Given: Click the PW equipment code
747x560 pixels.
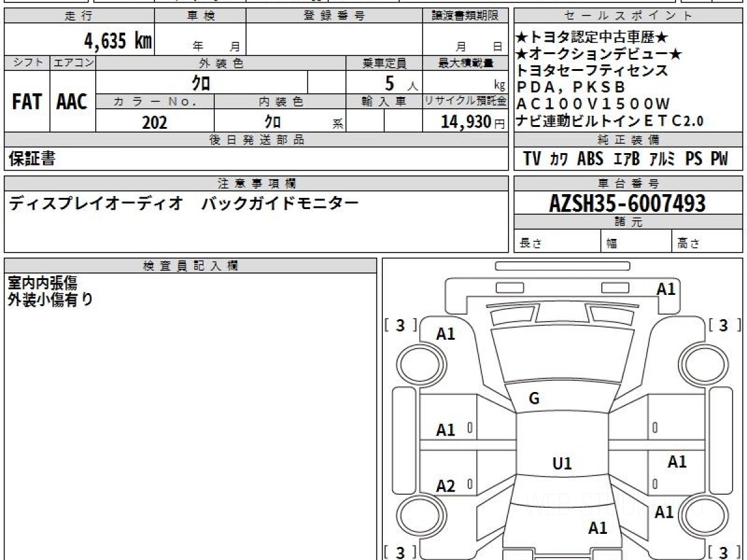Looking at the screenshot, I should coord(718,159).
